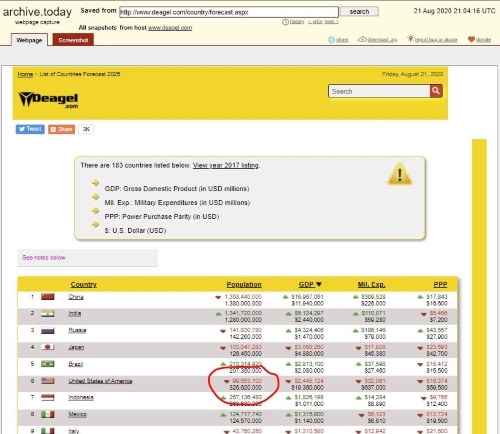Sort table by PPP column header

440,285
